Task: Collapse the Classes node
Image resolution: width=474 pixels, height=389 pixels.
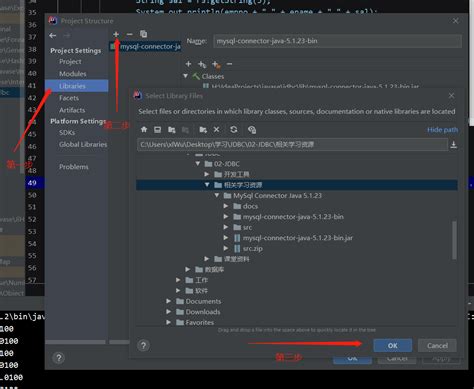Action: point(186,76)
